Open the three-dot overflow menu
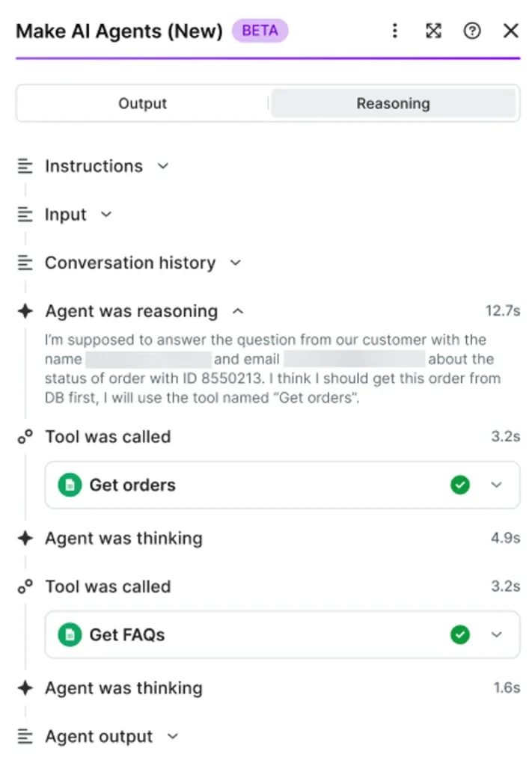 coord(394,31)
